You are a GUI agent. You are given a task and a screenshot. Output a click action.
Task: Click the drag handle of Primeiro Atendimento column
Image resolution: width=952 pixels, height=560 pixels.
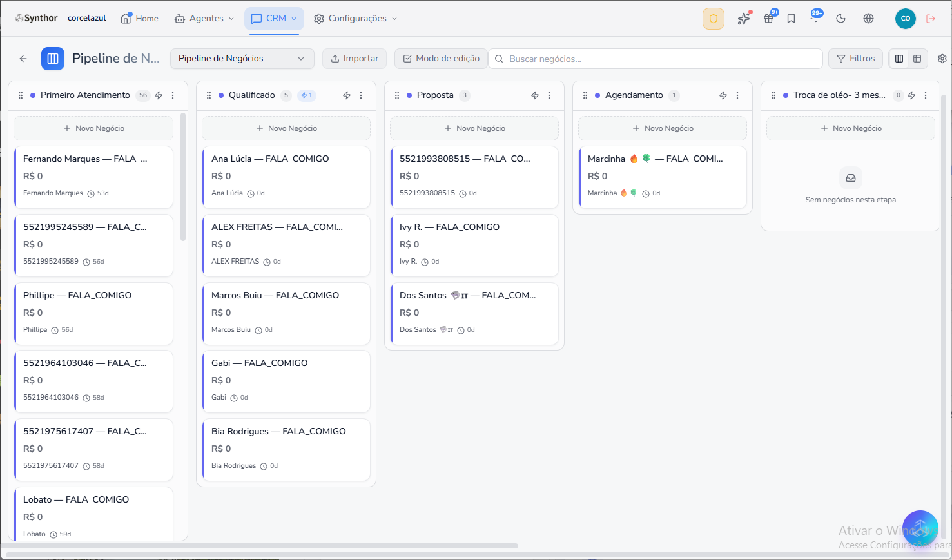click(x=21, y=95)
